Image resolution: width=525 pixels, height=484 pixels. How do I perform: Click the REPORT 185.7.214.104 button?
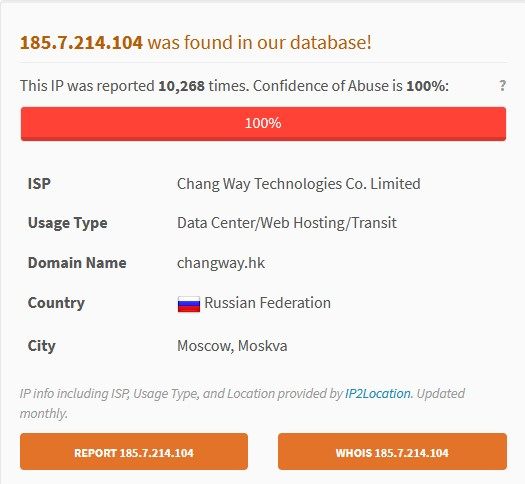coord(134,452)
